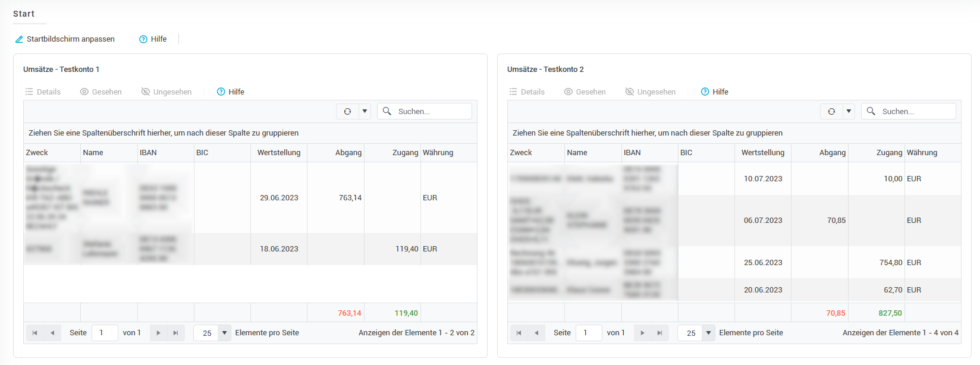Go to last page in Testkonto 1
Screen dimensions: 980x365
click(175, 333)
